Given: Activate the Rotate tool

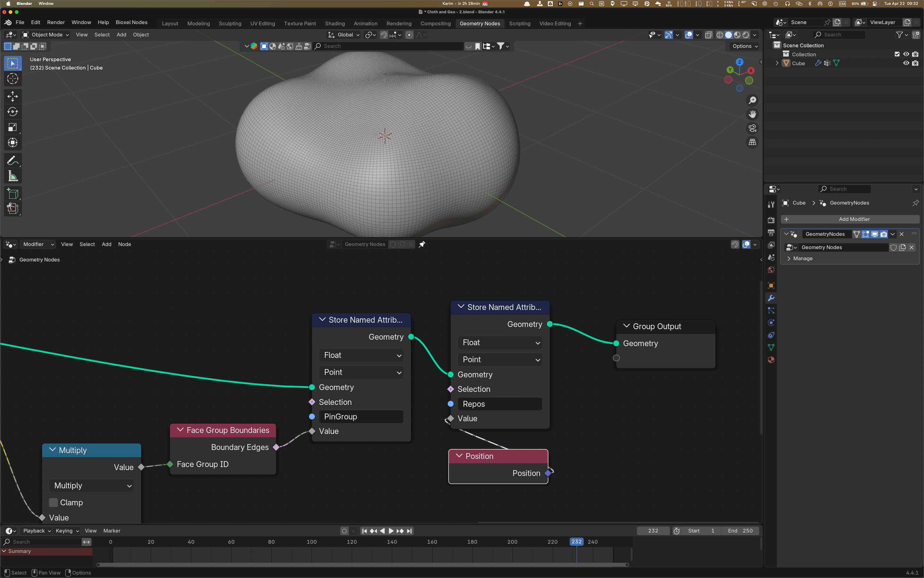Looking at the screenshot, I should pos(13,112).
